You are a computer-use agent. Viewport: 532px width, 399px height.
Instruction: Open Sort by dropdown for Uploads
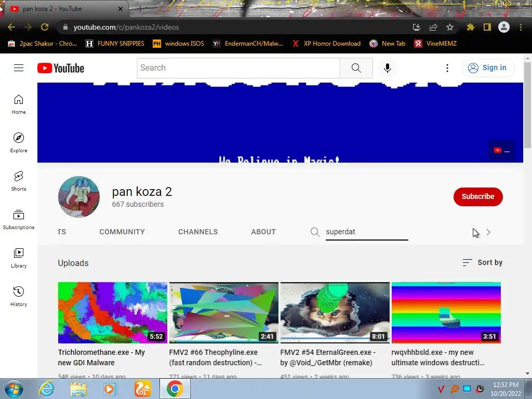(483, 262)
